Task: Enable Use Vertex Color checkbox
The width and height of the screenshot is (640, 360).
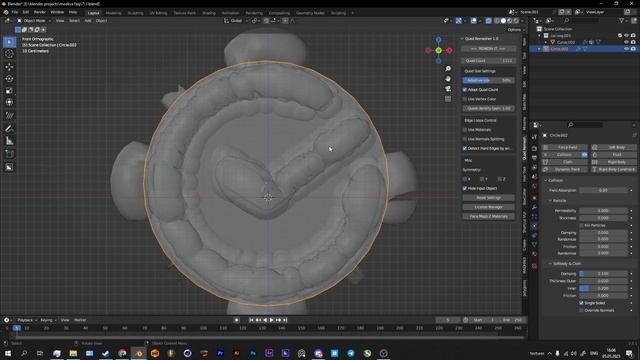Action: coord(464,99)
